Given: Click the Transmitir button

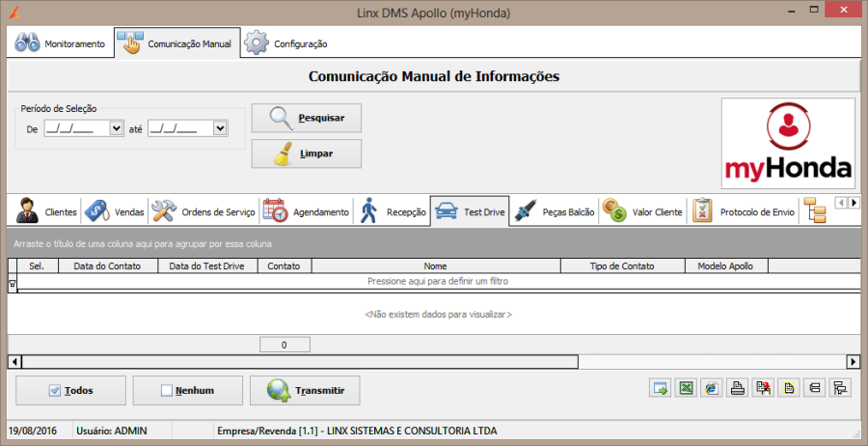Looking at the screenshot, I should [305, 391].
